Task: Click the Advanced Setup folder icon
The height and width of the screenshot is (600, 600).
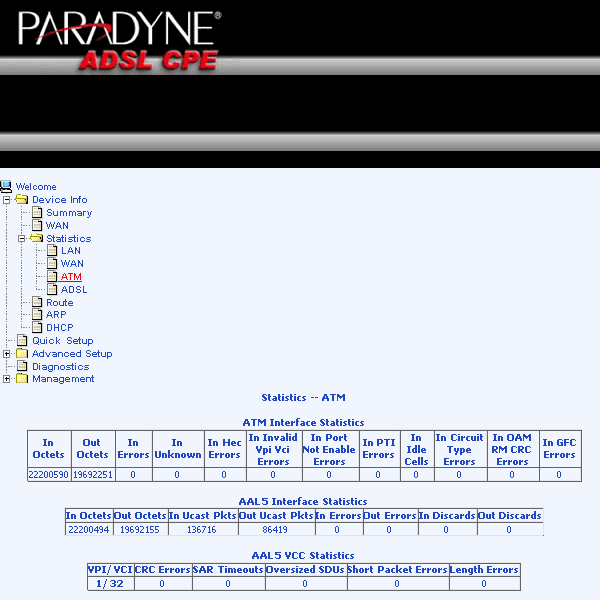Action: pyautogui.click(x=22, y=353)
